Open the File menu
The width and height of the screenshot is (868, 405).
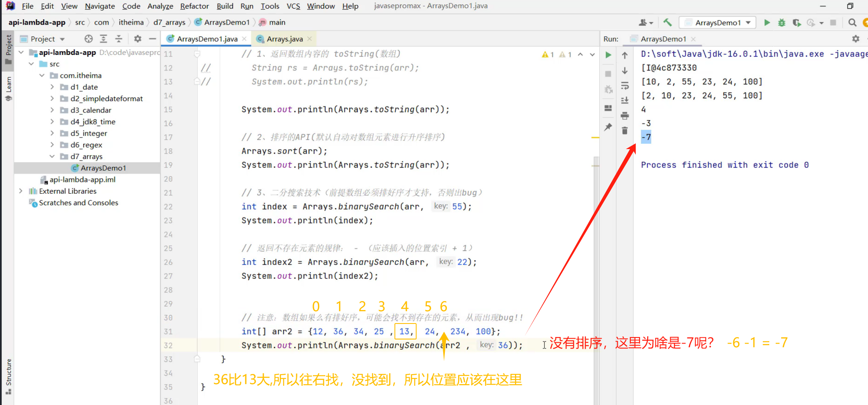tap(27, 6)
